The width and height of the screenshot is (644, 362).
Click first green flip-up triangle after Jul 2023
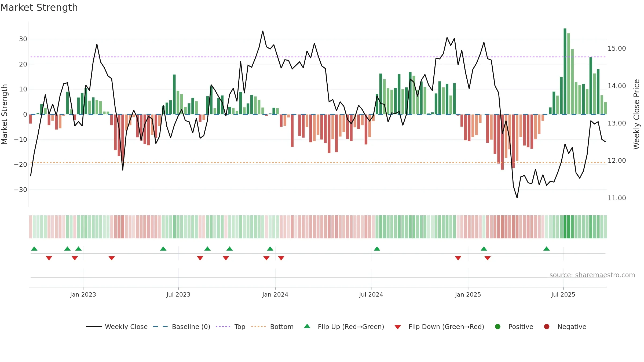pyautogui.click(x=207, y=249)
